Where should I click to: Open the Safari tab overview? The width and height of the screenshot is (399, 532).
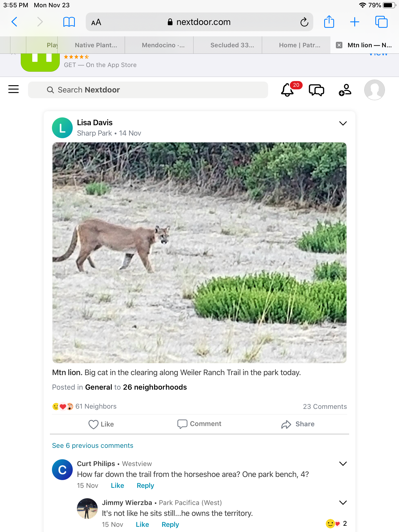click(x=381, y=22)
